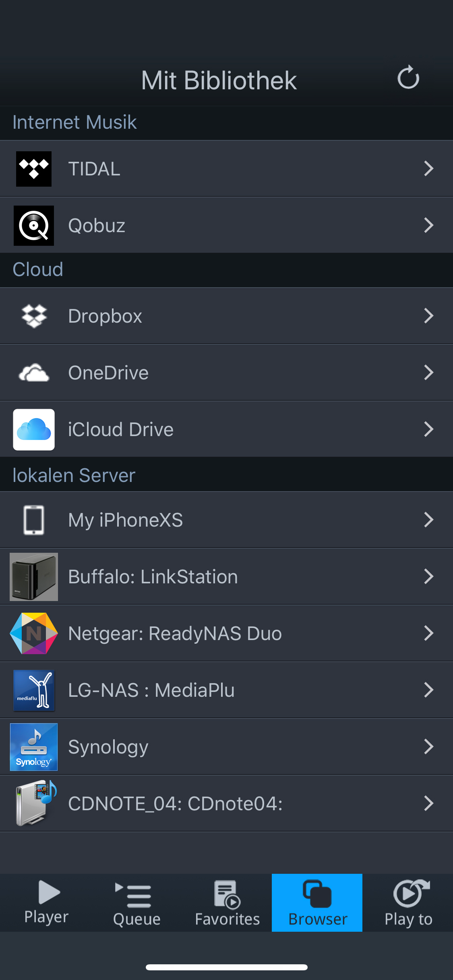
Task: Open the Queue tab
Action: (137, 902)
